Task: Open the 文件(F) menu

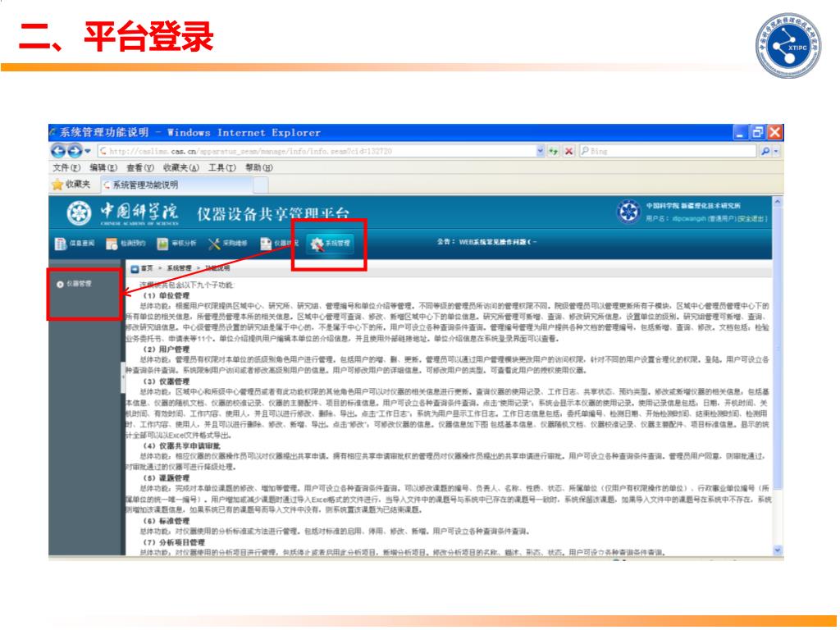Action: pos(66,167)
